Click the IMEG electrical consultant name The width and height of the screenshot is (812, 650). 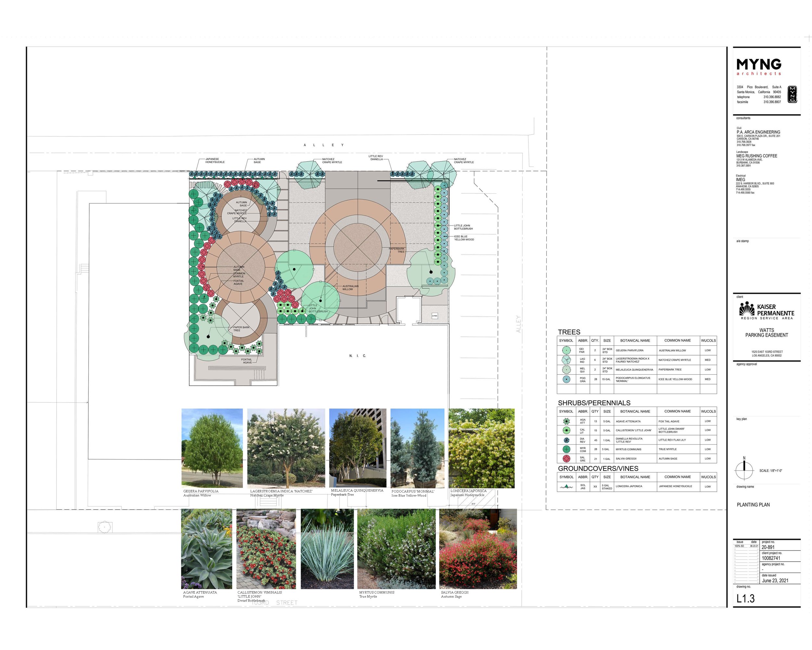(x=741, y=180)
